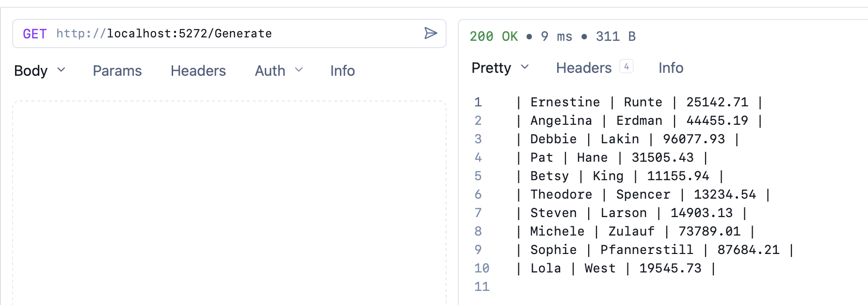Click the 9 ms response time

pyautogui.click(x=556, y=36)
